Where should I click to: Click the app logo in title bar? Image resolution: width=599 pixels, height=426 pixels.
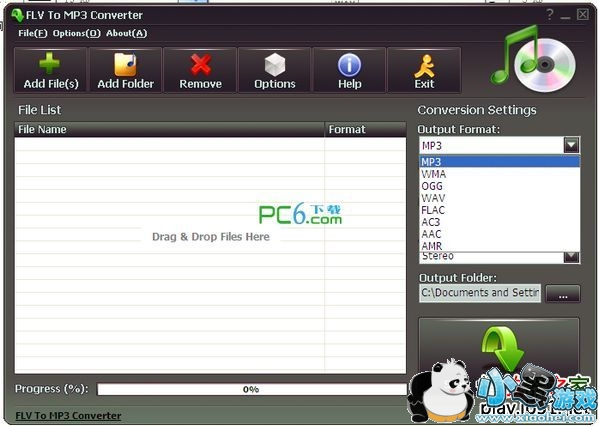coord(18,15)
